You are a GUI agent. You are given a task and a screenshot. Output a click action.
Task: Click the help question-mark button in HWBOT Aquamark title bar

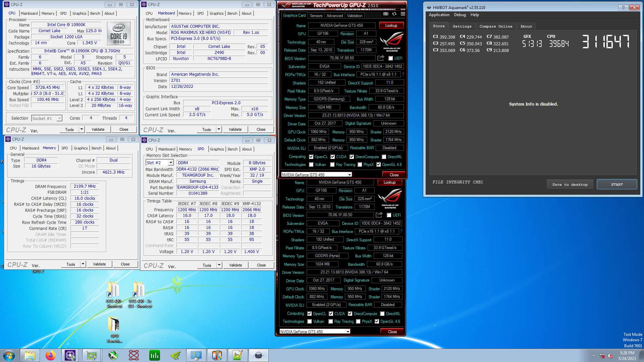[x=624, y=7]
